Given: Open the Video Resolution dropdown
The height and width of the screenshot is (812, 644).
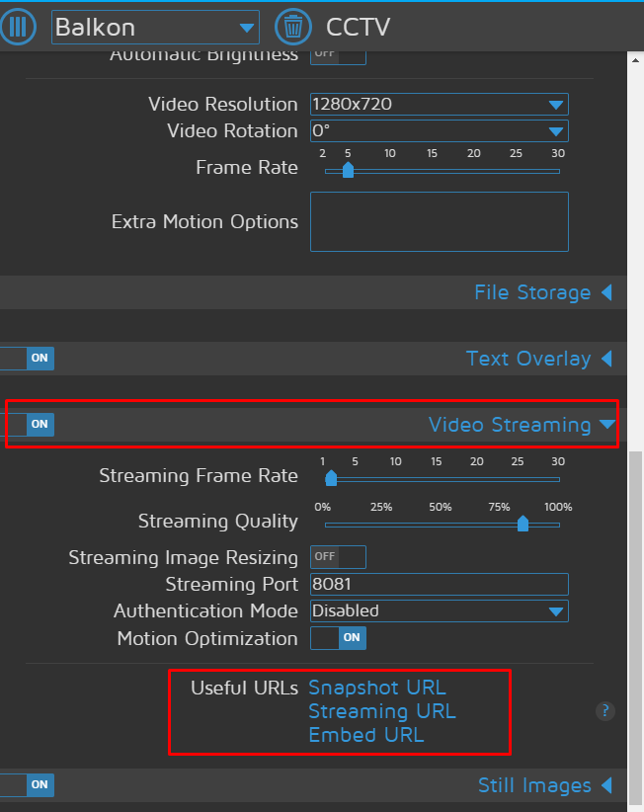Looking at the screenshot, I should 439,105.
